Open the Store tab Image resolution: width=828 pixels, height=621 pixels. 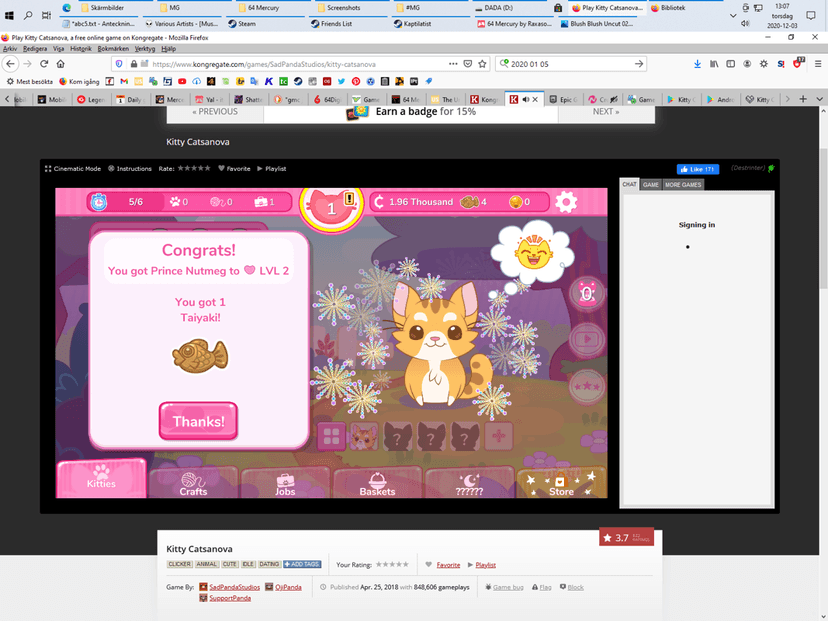tap(561, 483)
